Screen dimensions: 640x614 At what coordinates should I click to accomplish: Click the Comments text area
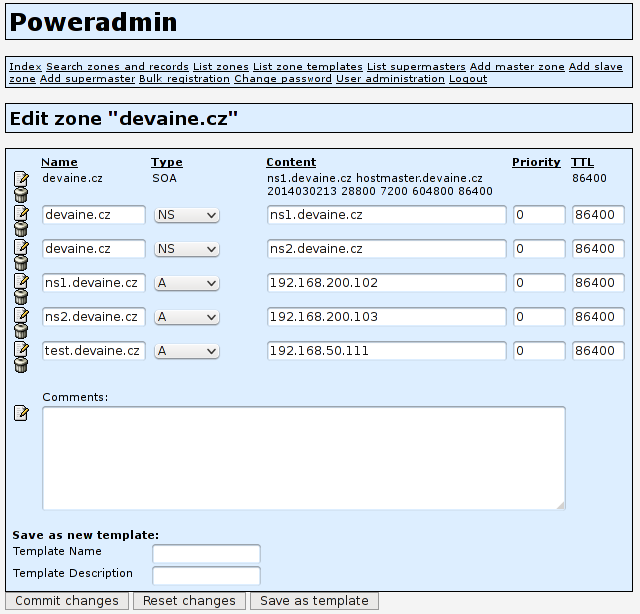[x=304, y=458]
